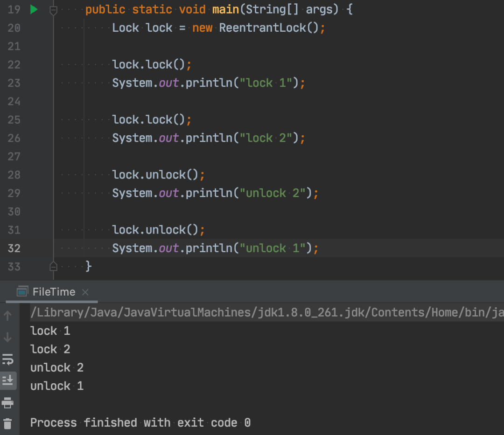Close the FileTime run tab
Screen dimensions: 504x435
point(85,292)
